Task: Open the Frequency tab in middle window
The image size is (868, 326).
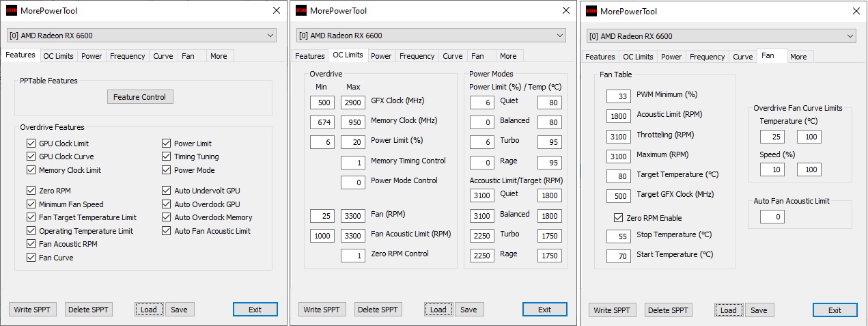Action: (417, 56)
